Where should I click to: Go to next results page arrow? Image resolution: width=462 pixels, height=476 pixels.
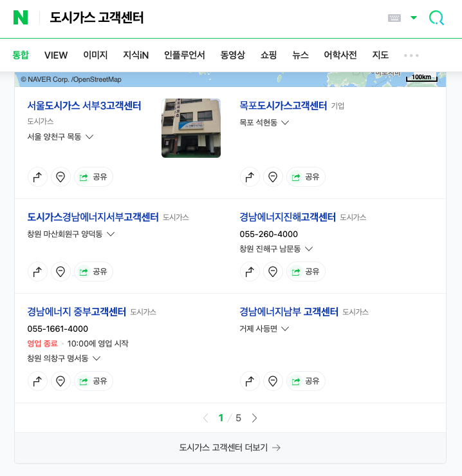[254, 418]
